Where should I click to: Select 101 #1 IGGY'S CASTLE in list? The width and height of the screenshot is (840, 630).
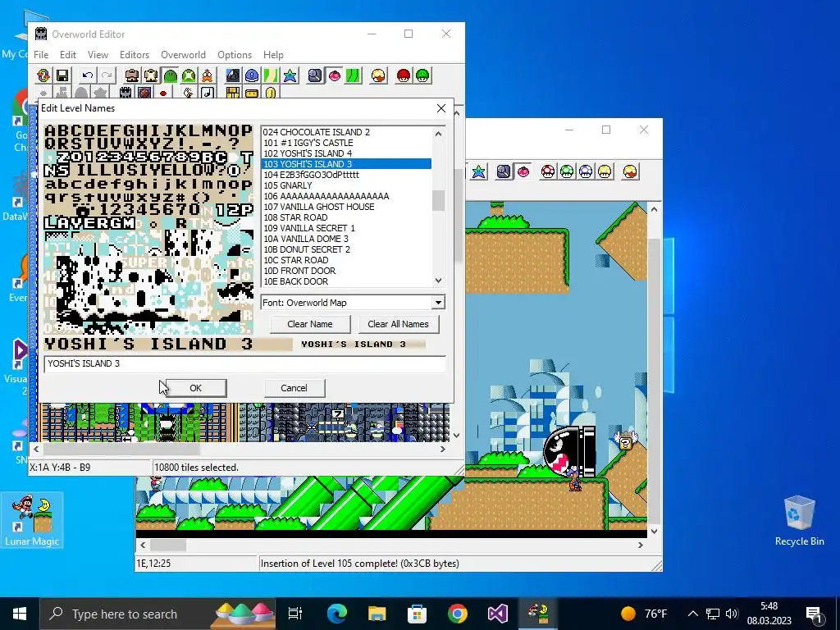click(x=346, y=143)
